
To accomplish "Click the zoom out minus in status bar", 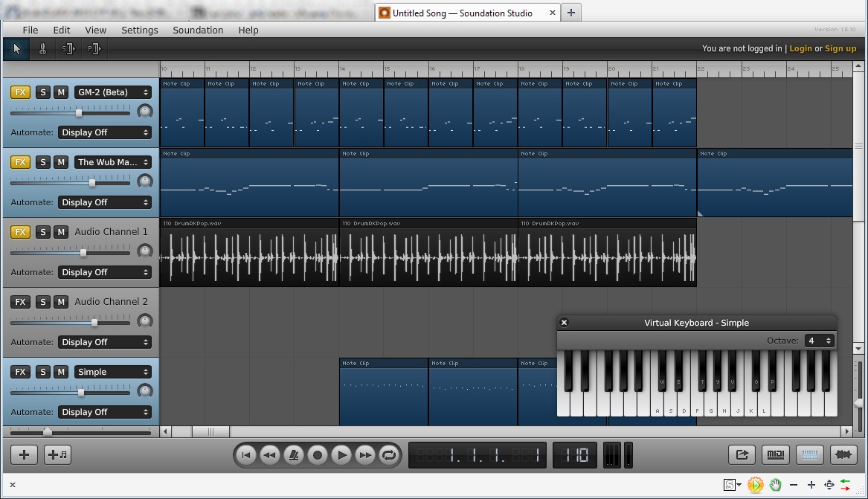I will (x=794, y=485).
